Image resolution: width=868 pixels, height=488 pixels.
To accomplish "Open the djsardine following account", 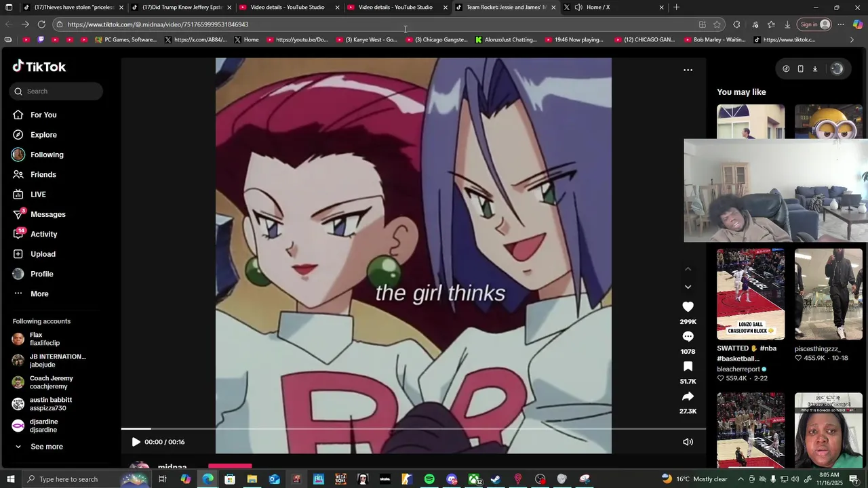I will coord(35,426).
